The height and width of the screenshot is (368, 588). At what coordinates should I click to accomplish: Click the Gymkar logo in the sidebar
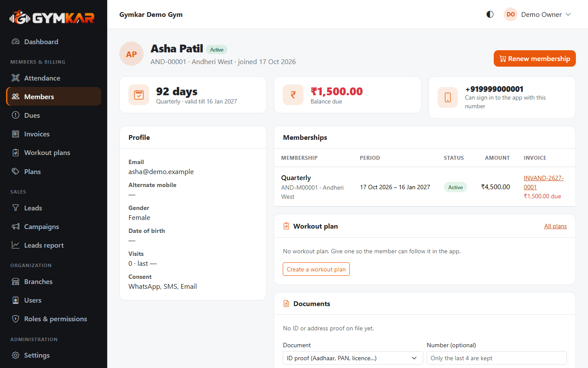click(52, 17)
